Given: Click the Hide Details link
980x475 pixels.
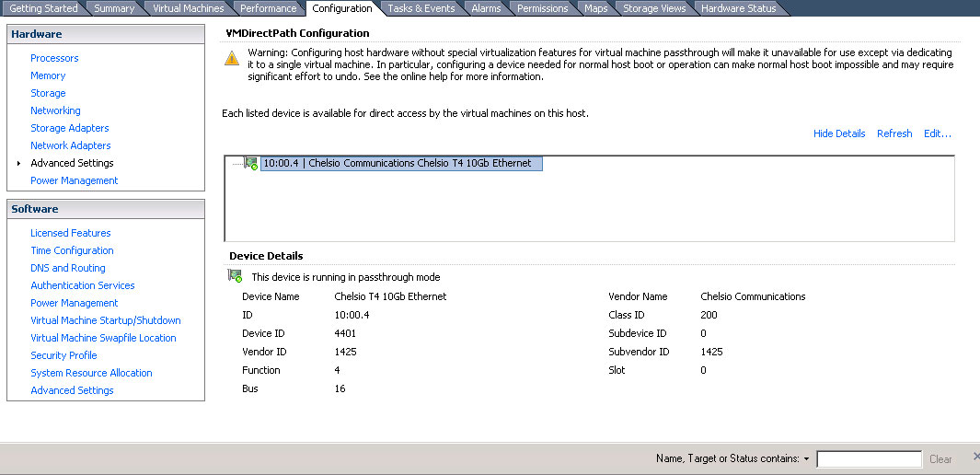Looking at the screenshot, I should tap(838, 133).
